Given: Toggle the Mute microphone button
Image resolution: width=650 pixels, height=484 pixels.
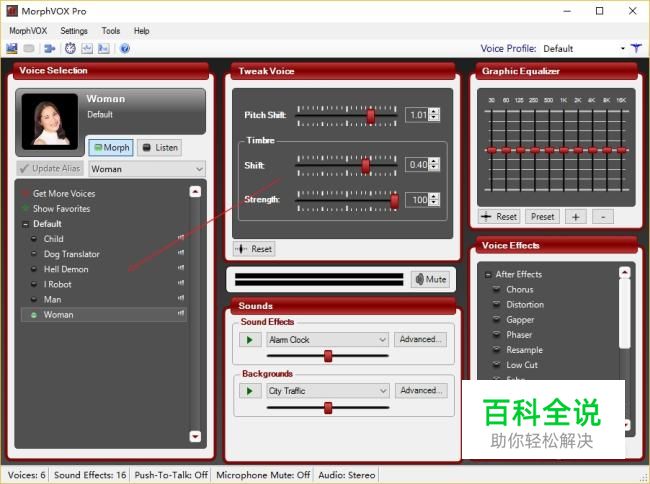Looking at the screenshot, I should click(x=431, y=280).
